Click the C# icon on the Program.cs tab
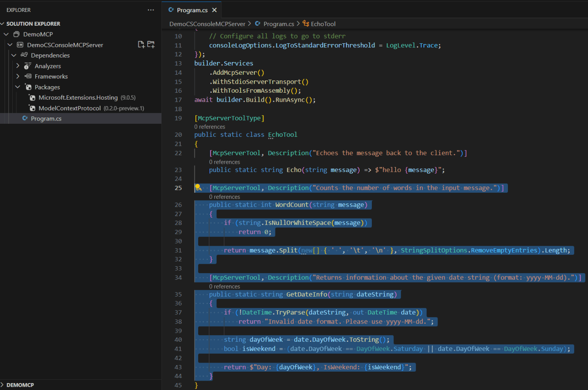Screen dimensions: 588x390 tap(172, 9)
